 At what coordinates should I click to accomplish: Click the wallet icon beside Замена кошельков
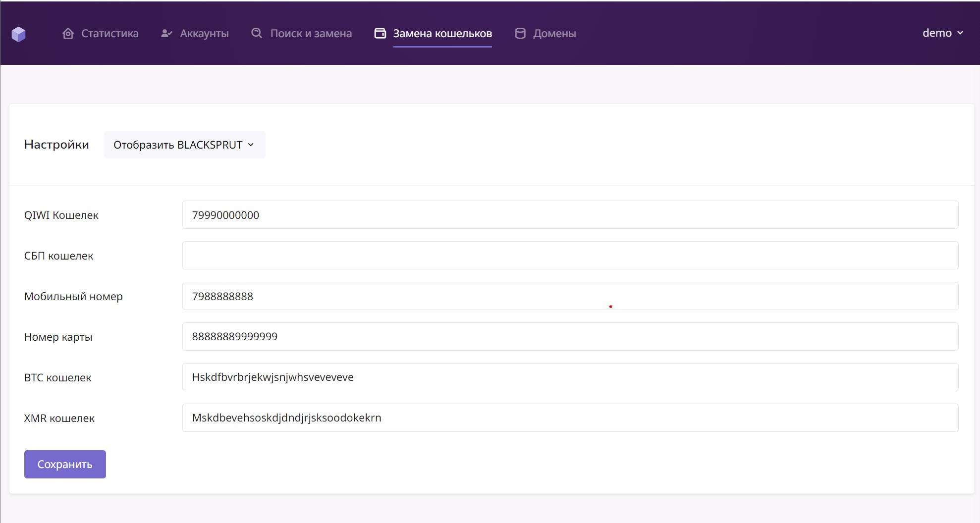pos(380,33)
